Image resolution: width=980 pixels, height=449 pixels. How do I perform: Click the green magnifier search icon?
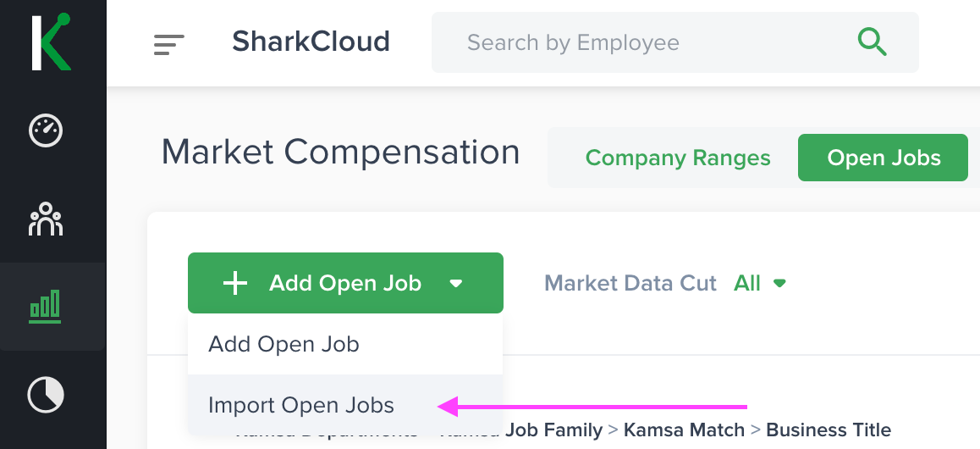coord(872,42)
